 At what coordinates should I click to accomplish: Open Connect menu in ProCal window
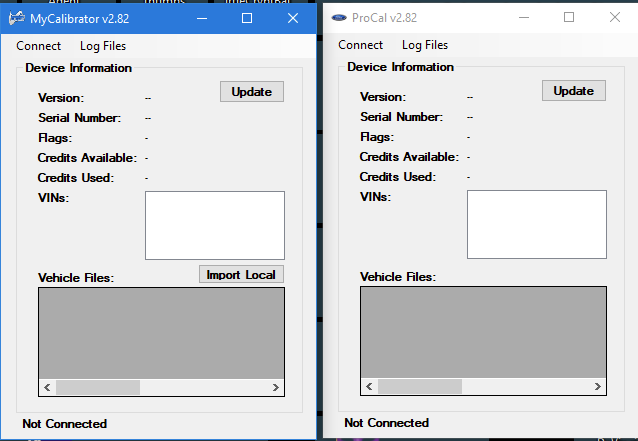(x=361, y=45)
